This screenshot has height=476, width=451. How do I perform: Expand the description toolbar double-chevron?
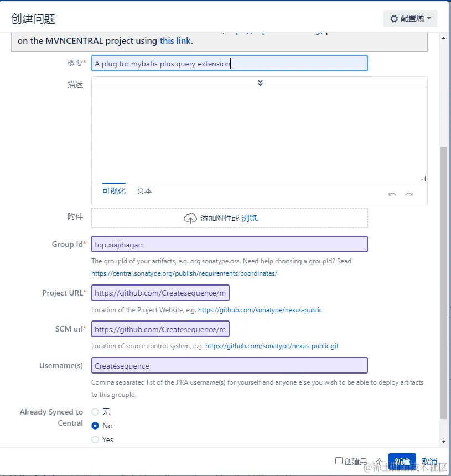[260, 83]
